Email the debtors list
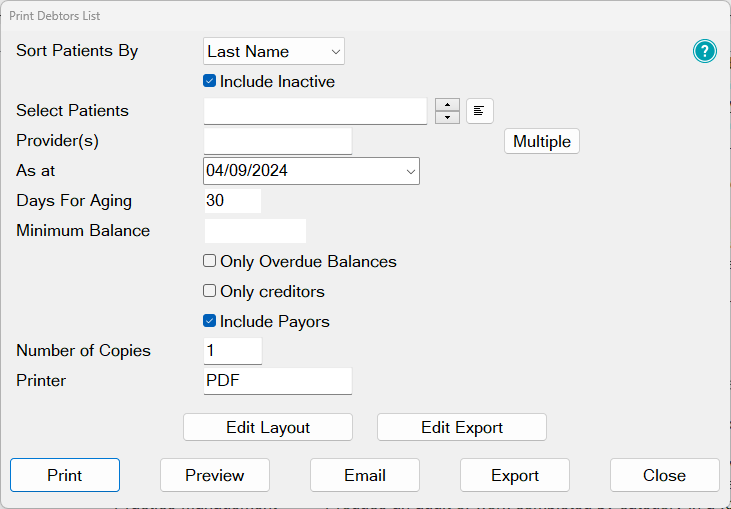 [x=365, y=475]
